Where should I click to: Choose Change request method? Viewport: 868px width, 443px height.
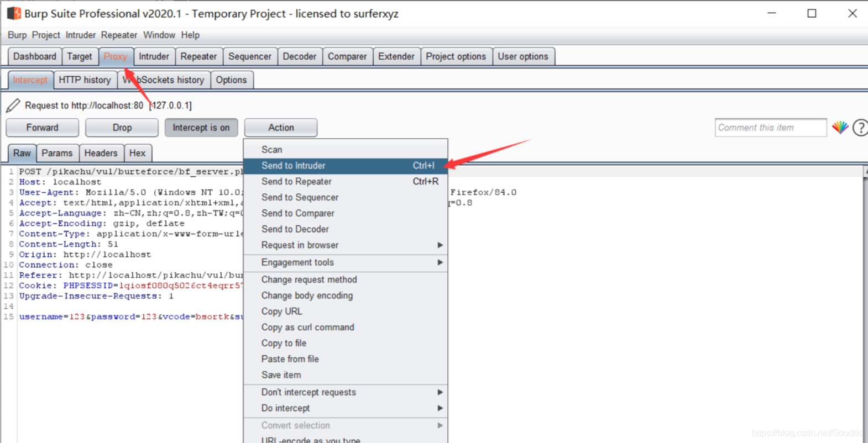pyautogui.click(x=346, y=279)
